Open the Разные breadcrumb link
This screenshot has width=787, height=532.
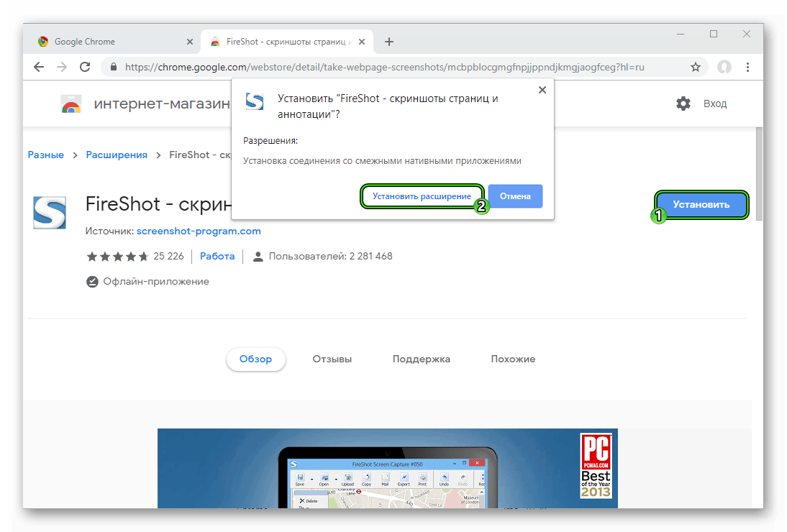[45, 155]
